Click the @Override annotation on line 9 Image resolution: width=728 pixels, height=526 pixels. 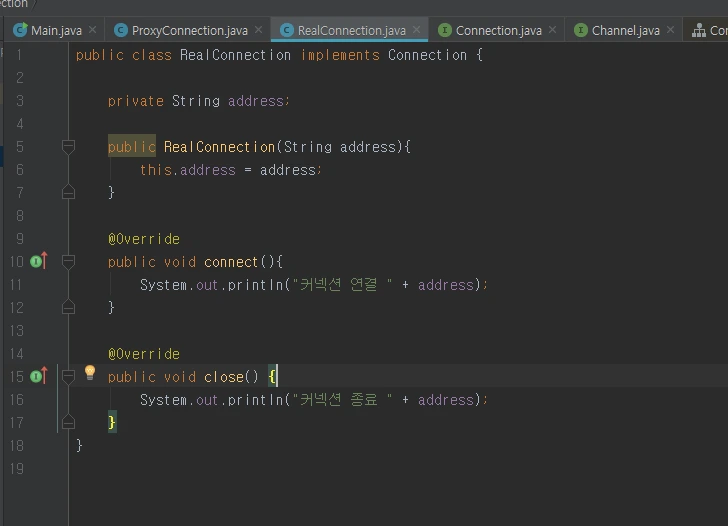coord(144,239)
